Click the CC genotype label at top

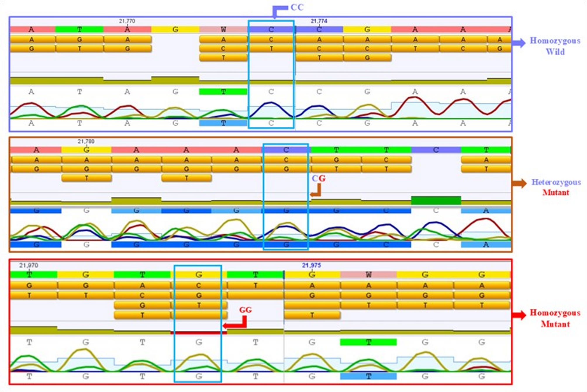[297, 8]
